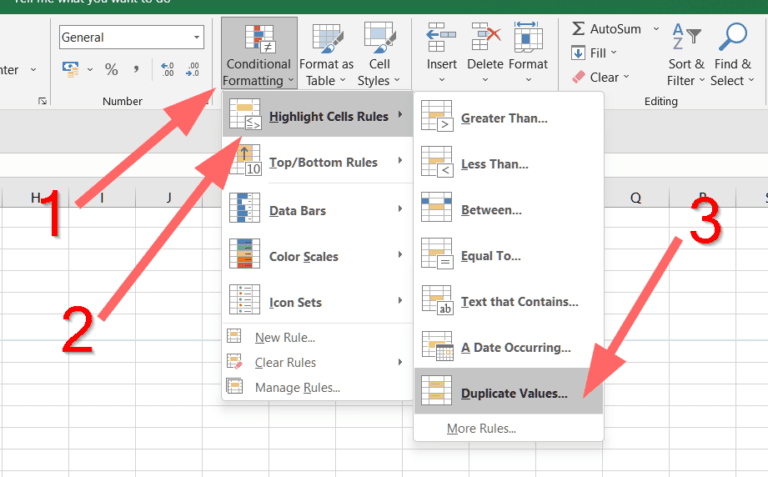Select Color Scales menu item
The image size is (768, 477).
(317, 256)
